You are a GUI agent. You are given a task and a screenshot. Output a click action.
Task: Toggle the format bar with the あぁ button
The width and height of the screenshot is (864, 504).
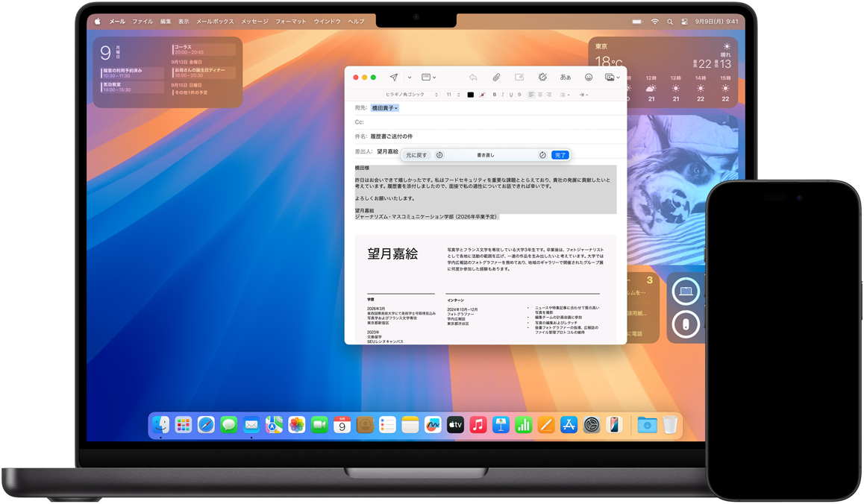pyautogui.click(x=566, y=78)
